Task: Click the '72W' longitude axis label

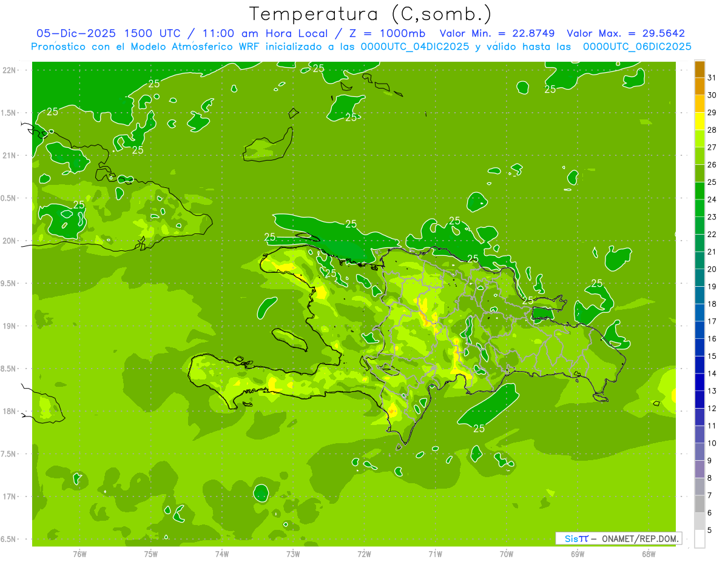Action: click(x=364, y=554)
